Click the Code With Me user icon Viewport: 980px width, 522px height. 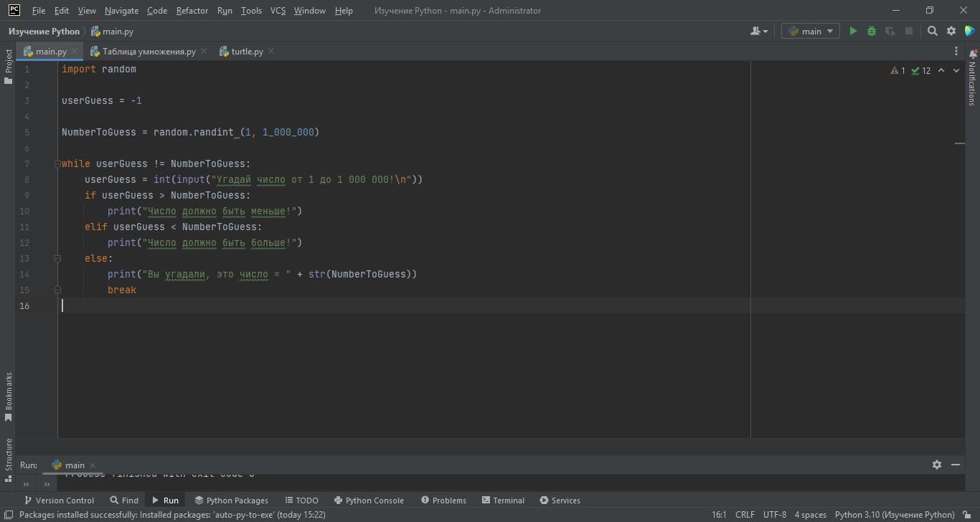pyautogui.click(x=758, y=31)
